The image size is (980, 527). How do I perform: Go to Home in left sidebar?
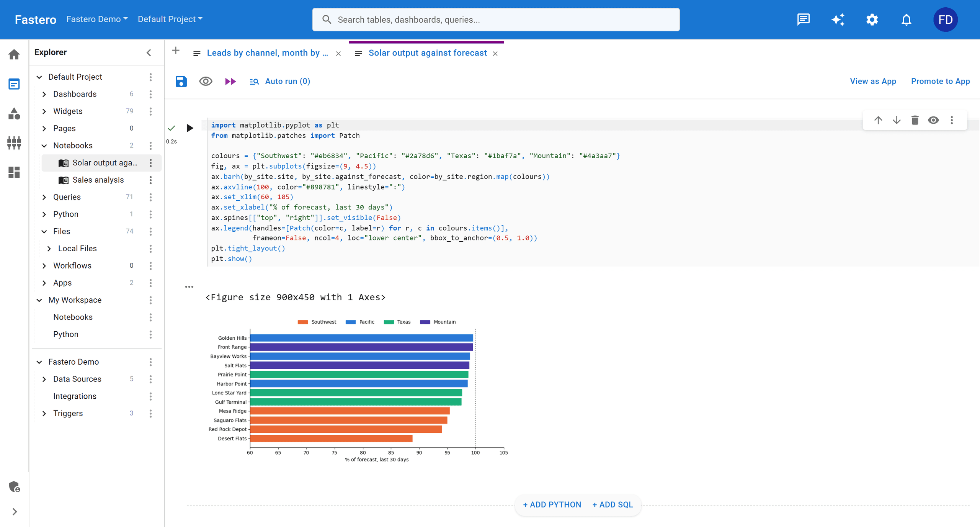tap(14, 54)
